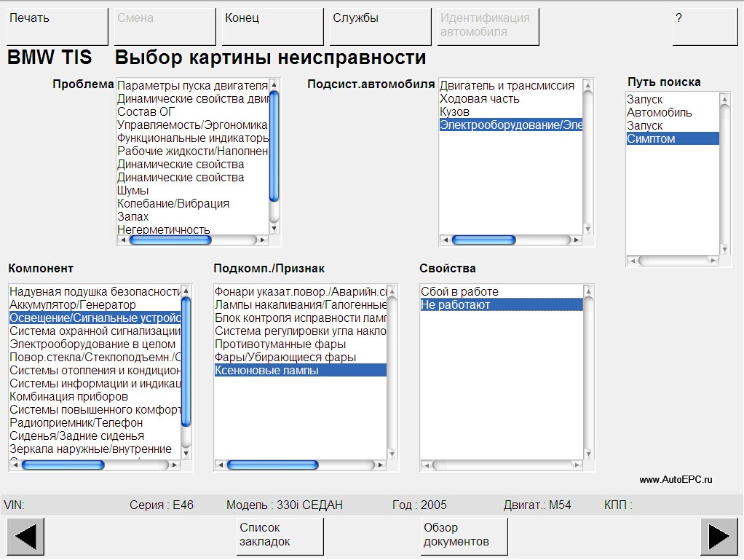Go forward with the right arrow button
The image size is (744, 560).
click(719, 536)
